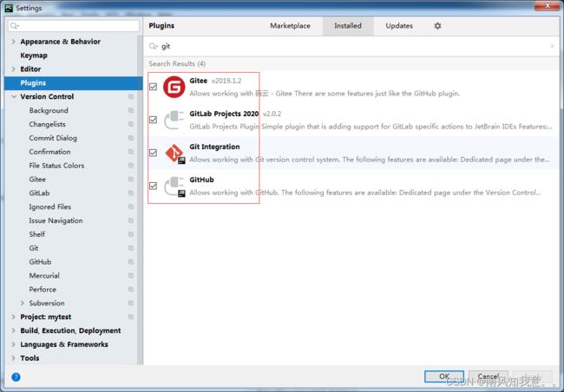Open the plugins gear settings menu
The height and width of the screenshot is (392, 564).
437,26
